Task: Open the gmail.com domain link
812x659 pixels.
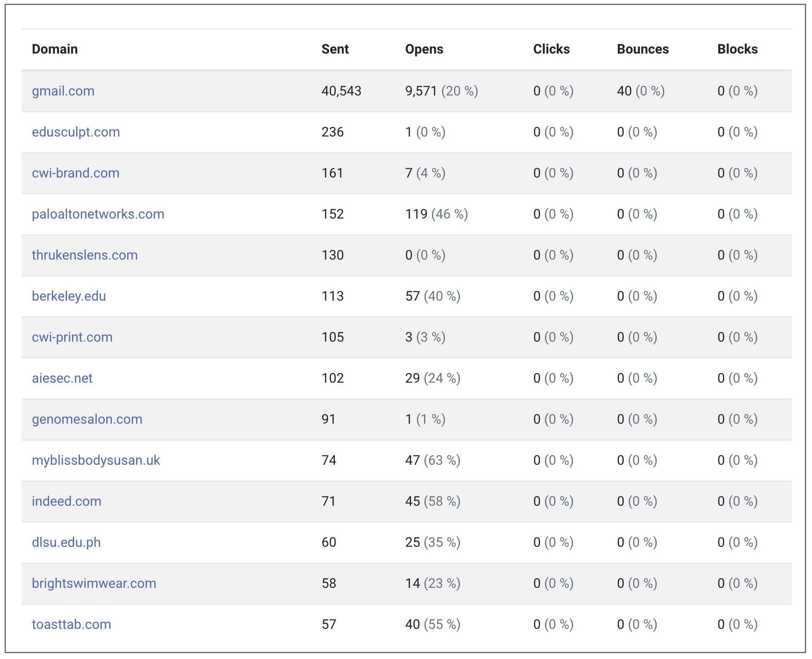Action: point(63,91)
